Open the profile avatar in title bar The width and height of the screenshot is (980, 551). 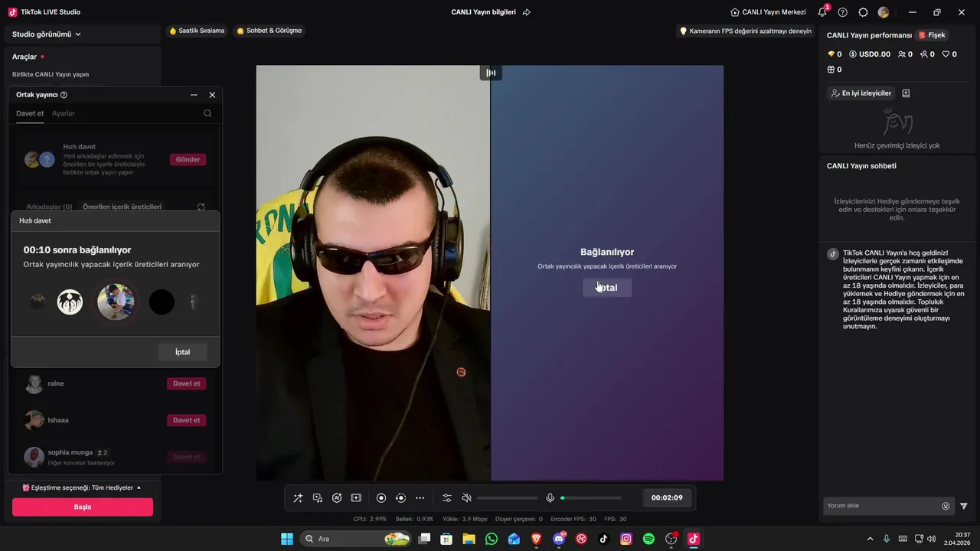click(x=884, y=12)
